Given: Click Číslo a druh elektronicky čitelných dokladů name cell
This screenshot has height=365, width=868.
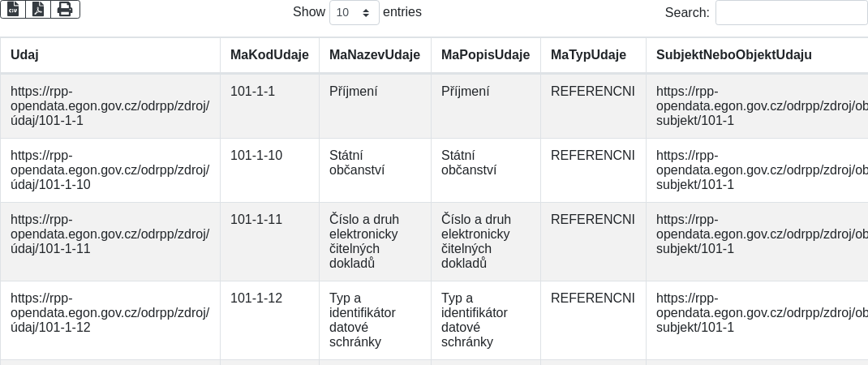Looking at the screenshot, I should [375, 242].
